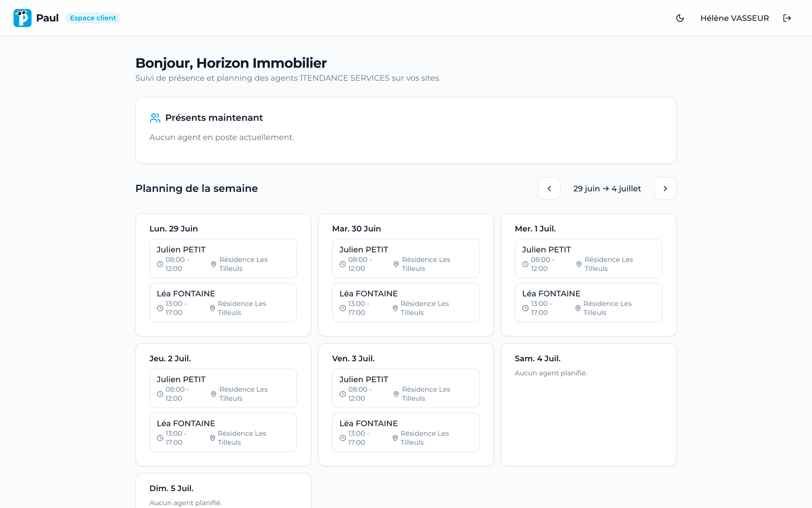Viewport: 812px width, 508px height.
Task: Click location pin in Léa FONTAINE's Mar. 30 Juin shift
Action: (395, 308)
